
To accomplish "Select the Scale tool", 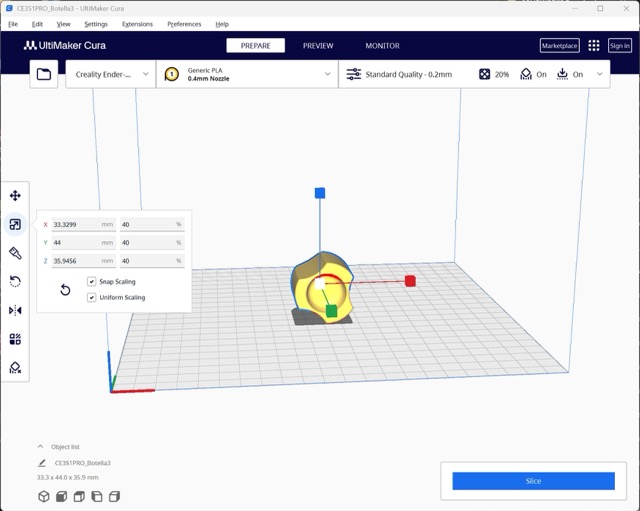I will pos(15,224).
